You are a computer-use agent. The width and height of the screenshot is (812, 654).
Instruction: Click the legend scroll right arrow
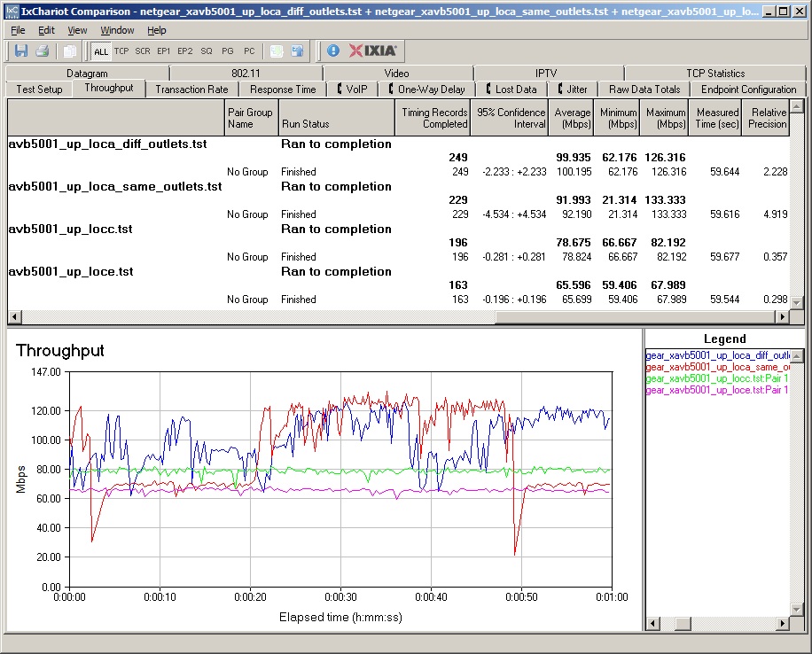(x=784, y=624)
